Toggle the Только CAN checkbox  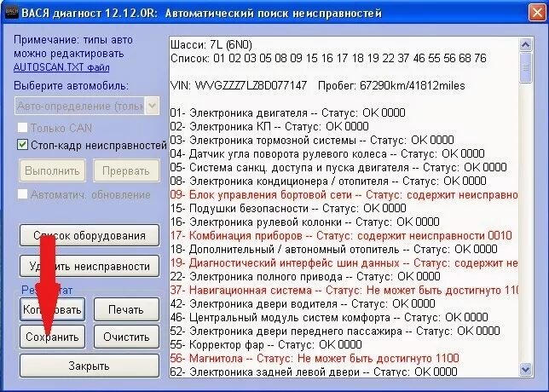pos(23,128)
